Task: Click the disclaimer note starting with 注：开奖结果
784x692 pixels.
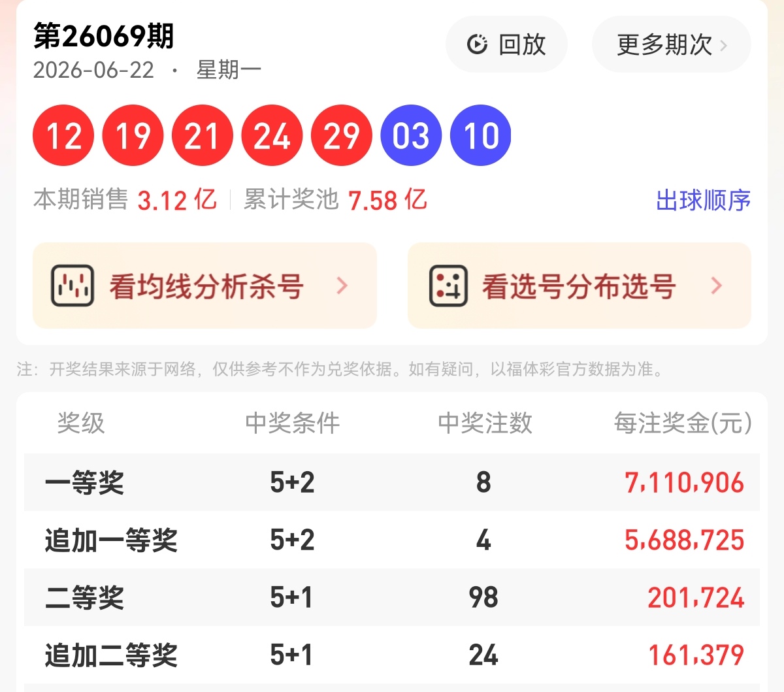Action: (341, 369)
